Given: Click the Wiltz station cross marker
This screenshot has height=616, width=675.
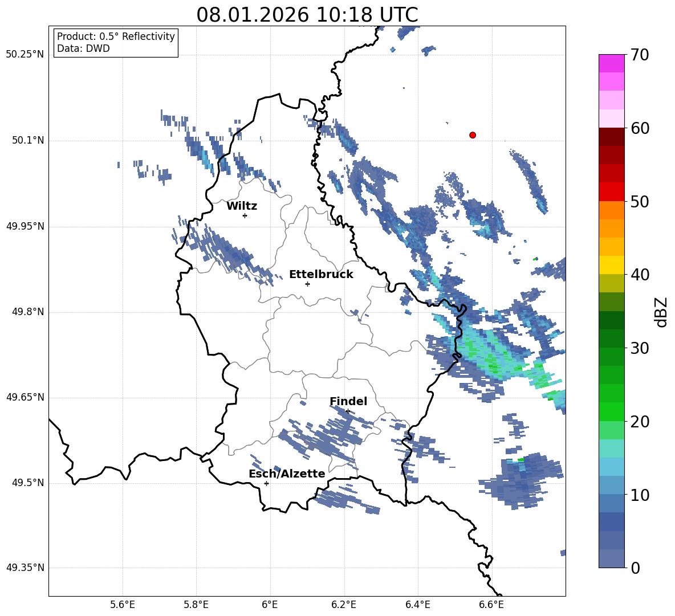Looking at the screenshot, I should [x=245, y=215].
